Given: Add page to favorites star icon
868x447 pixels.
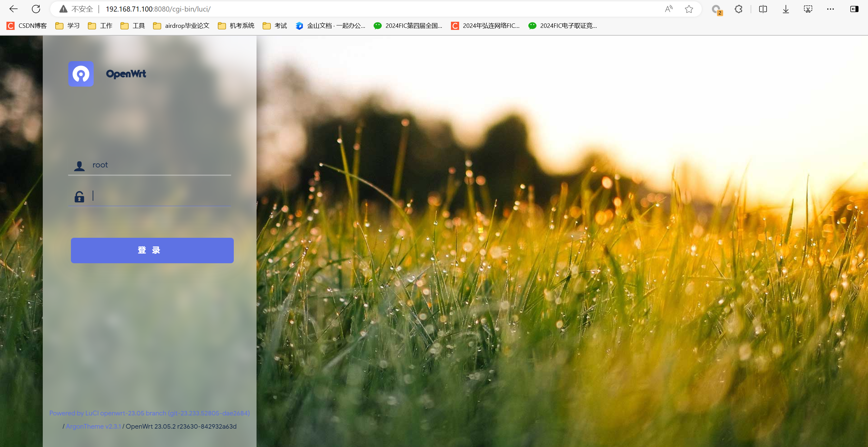Looking at the screenshot, I should click(x=688, y=9).
